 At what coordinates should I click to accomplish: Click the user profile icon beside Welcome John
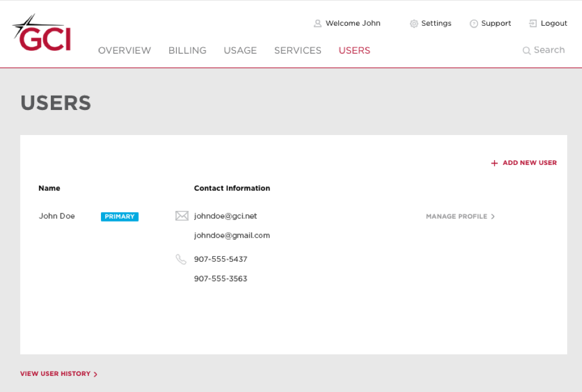(x=317, y=23)
